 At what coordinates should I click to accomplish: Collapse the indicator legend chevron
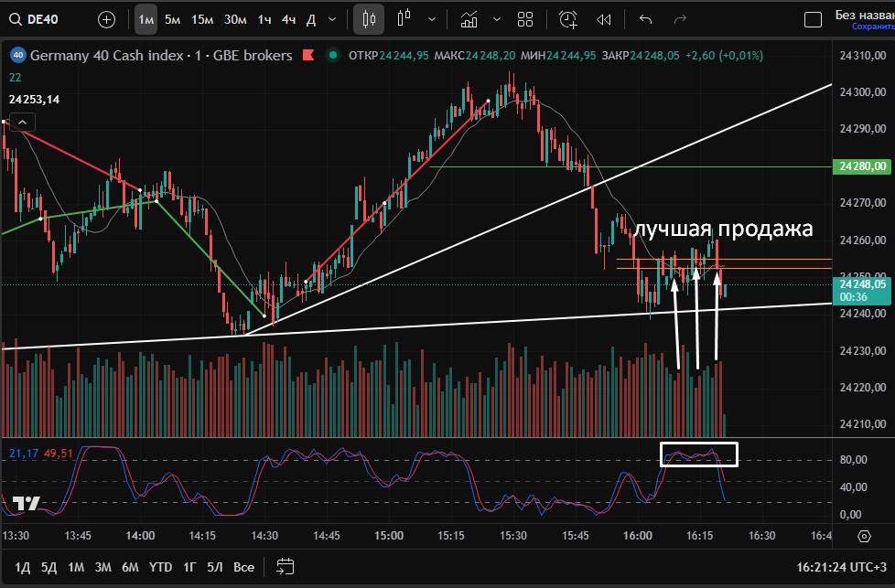22,122
